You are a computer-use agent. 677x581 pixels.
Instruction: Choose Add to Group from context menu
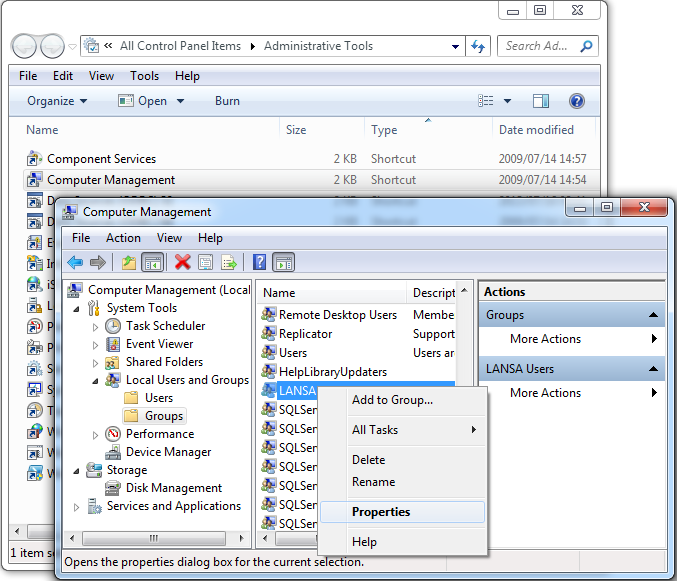pyautogui.click(x=402, y=400)
